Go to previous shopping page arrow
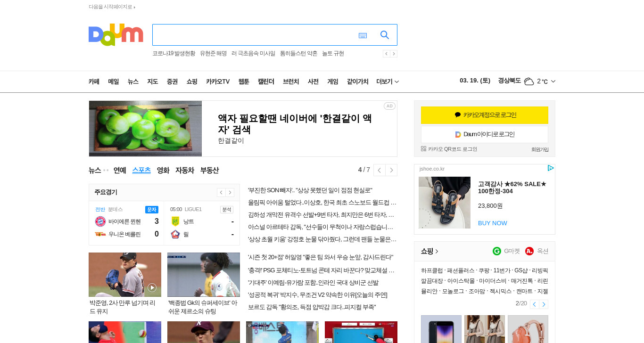Image resolution: width=644 pixels, height=343 pixels. pos(535,304)
